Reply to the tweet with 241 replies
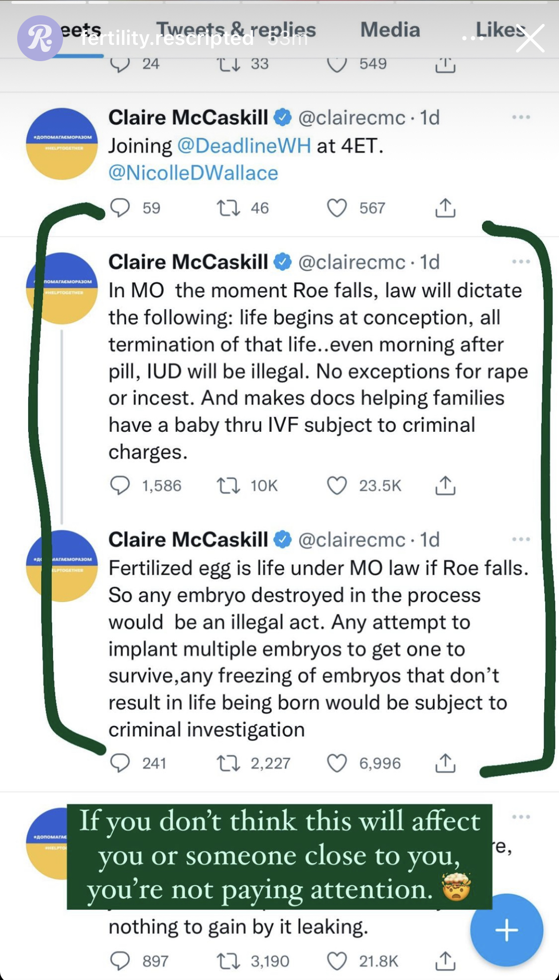 point(120,763)
